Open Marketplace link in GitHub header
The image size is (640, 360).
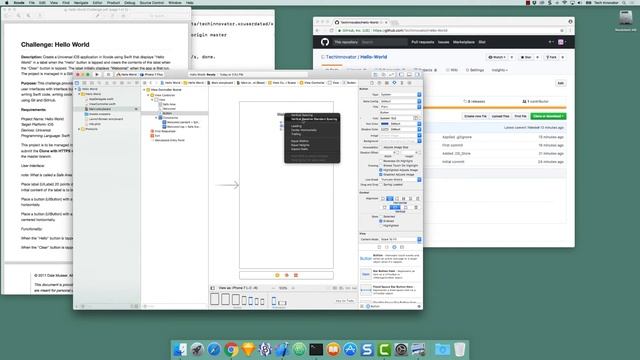pos(464,42)
